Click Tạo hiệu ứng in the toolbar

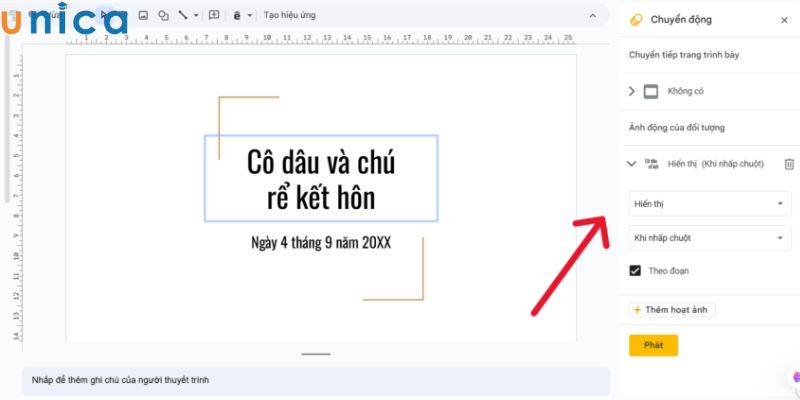pyautogui.click(x=289, y=15)
